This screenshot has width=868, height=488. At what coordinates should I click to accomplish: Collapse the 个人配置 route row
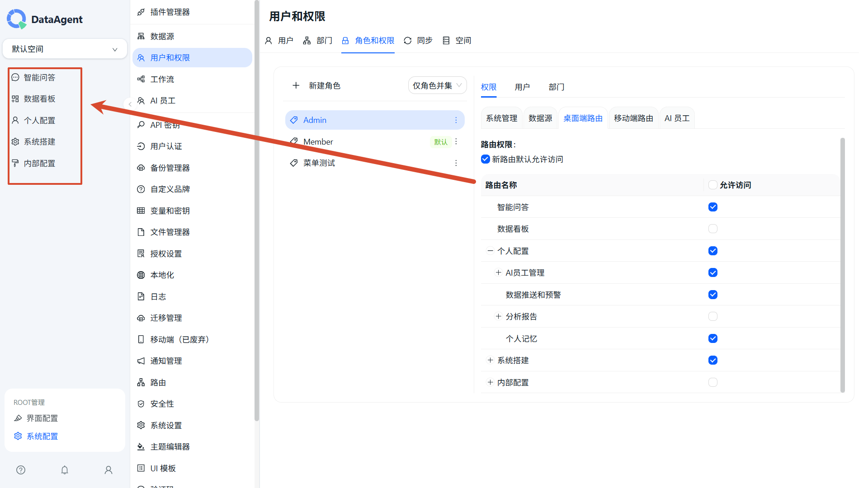[490, 251]
